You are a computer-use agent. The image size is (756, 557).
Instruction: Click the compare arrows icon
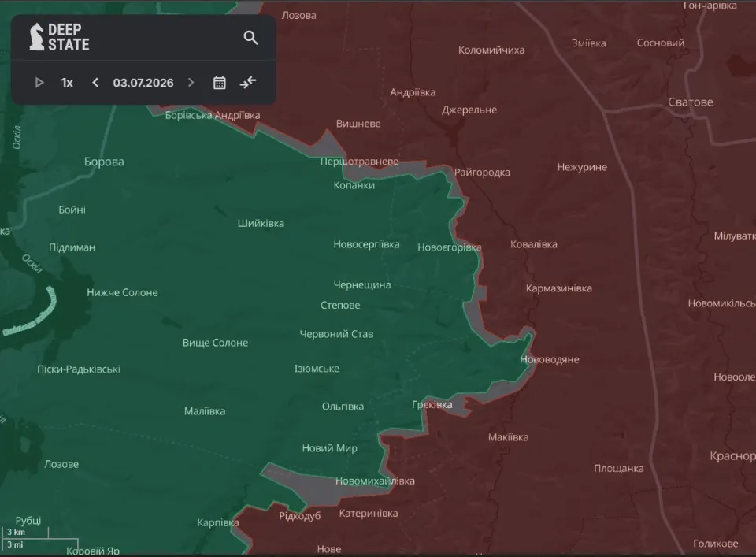coord(248,83)
